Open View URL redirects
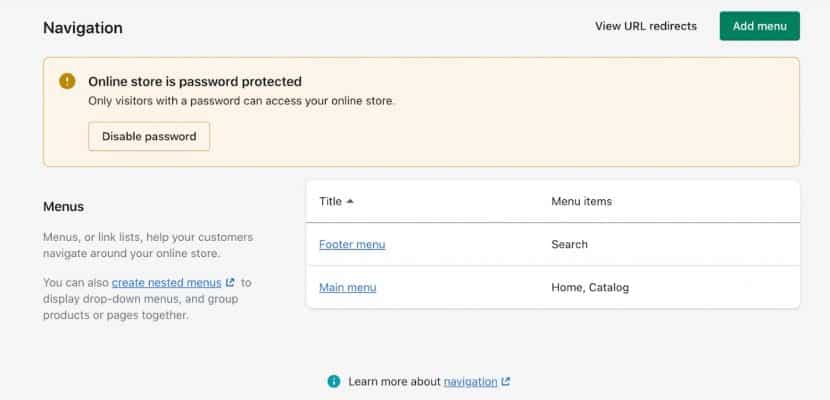This screenshot has height=400, width=830. [645, 26]
